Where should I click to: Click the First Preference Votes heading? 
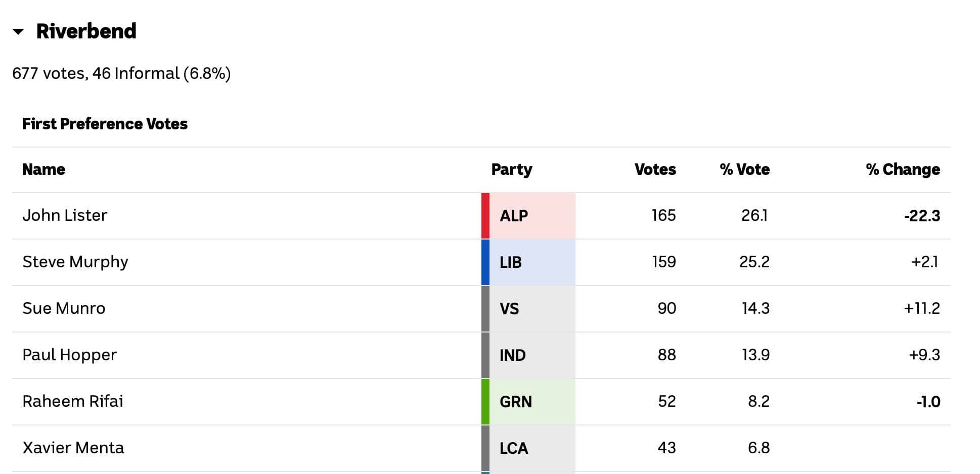(105, 124)
